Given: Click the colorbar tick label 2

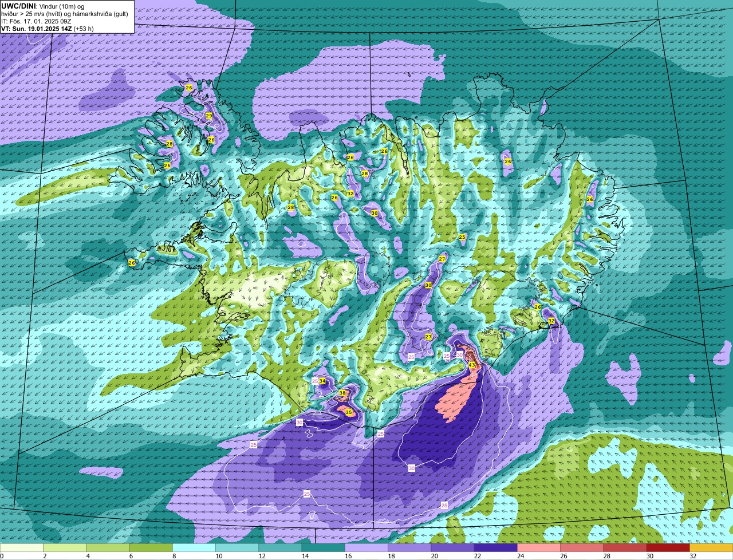Looking at the screenshot, I should [x=44, y=556].
